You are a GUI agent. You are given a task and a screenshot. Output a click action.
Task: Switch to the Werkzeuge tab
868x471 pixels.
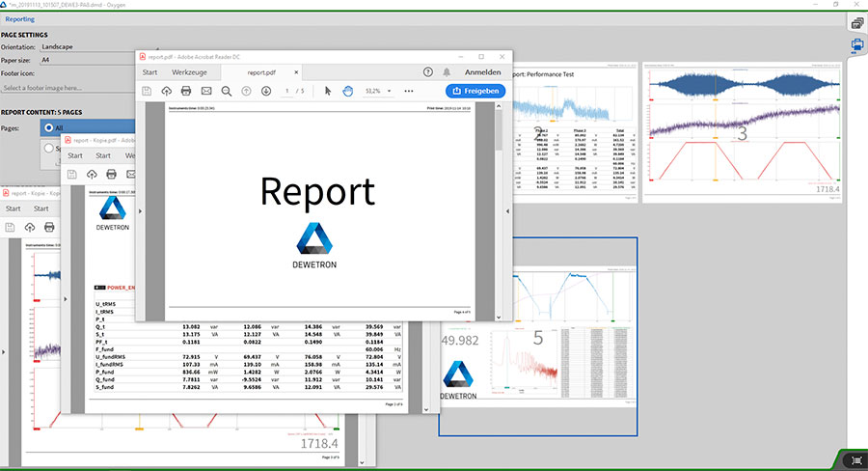click(x=189, y=72)
